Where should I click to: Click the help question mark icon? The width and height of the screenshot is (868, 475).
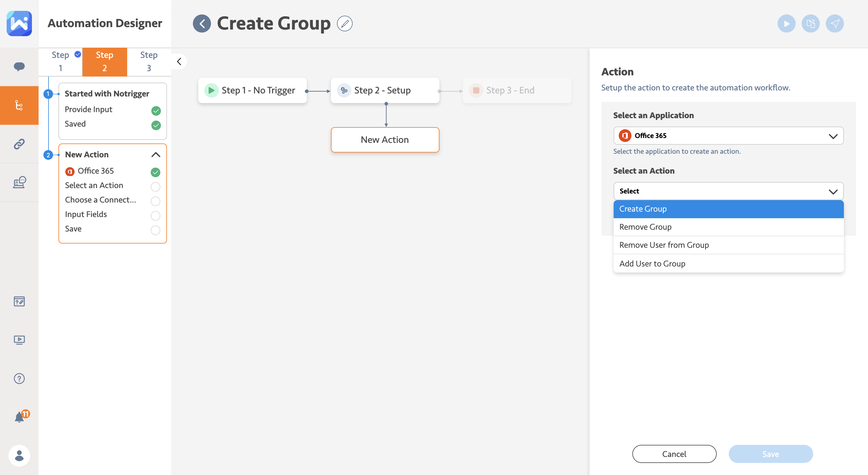(19, 378)
